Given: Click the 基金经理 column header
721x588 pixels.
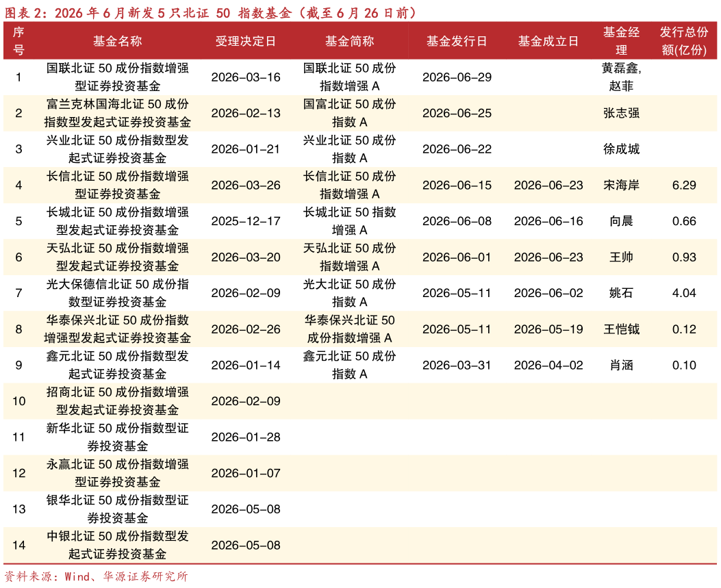Looking at the screenshot, I should [621, 41].
